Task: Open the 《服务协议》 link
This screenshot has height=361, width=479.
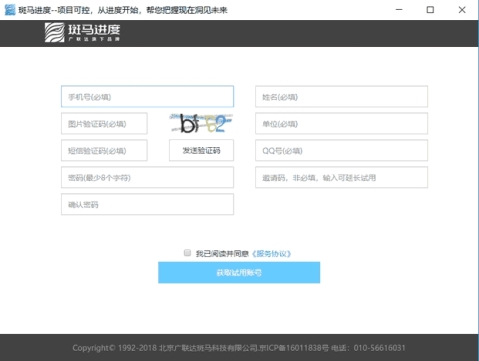Action: (271, 254)
